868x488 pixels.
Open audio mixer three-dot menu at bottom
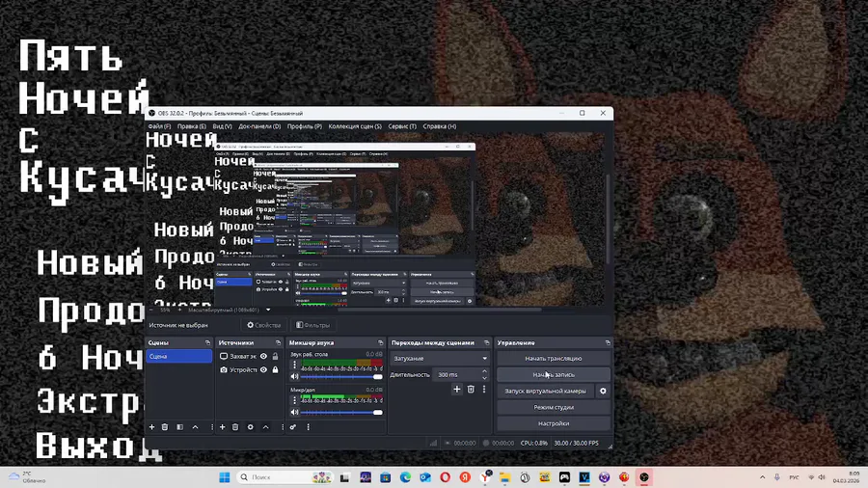pyautogui.click(x=309, y=427)
